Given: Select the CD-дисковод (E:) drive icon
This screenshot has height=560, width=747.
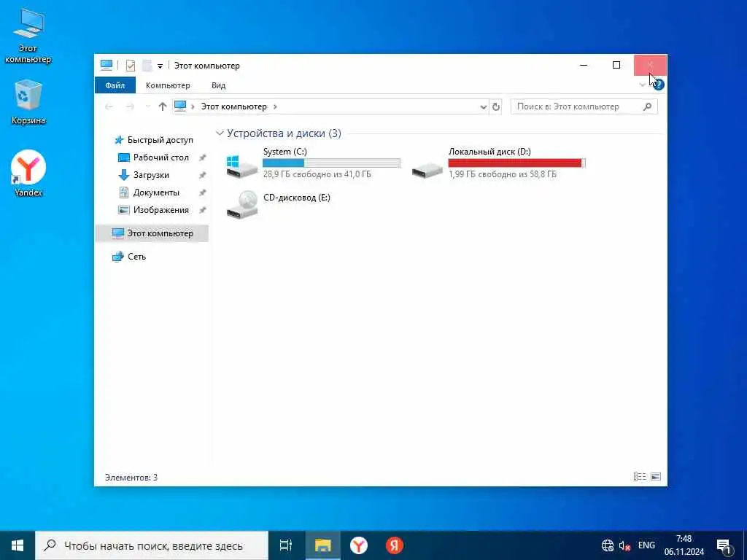Looking at the screenshot, I should (242, 205).
